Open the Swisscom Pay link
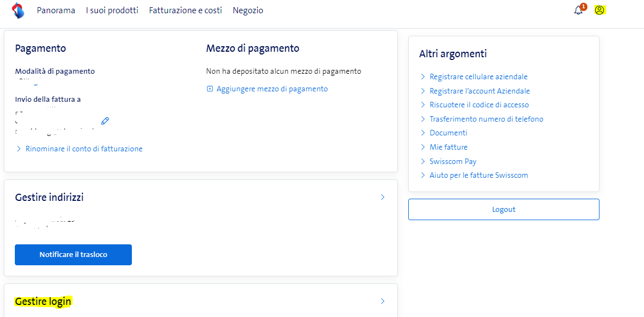The height and width of the screenshot is (317, 644). coord(453,161)
